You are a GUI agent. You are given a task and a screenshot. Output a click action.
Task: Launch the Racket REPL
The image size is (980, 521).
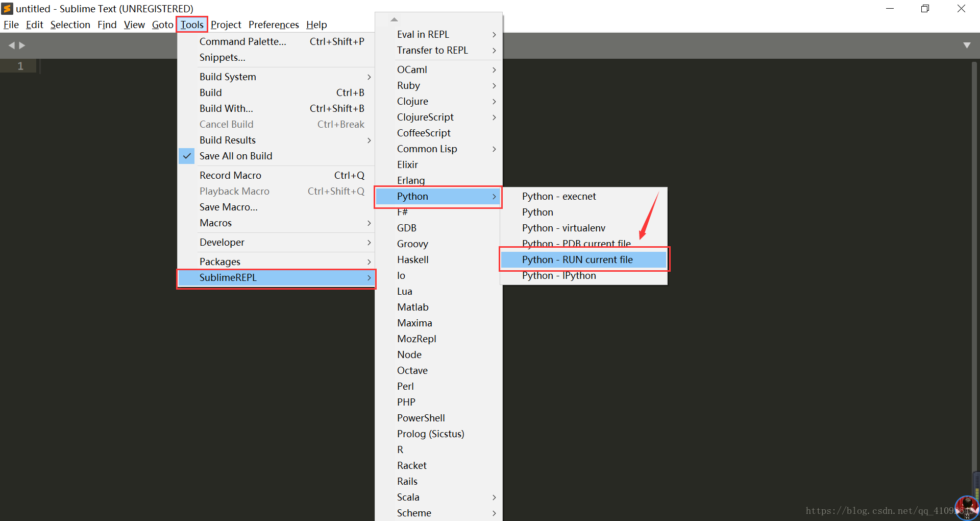click(438, 465)
